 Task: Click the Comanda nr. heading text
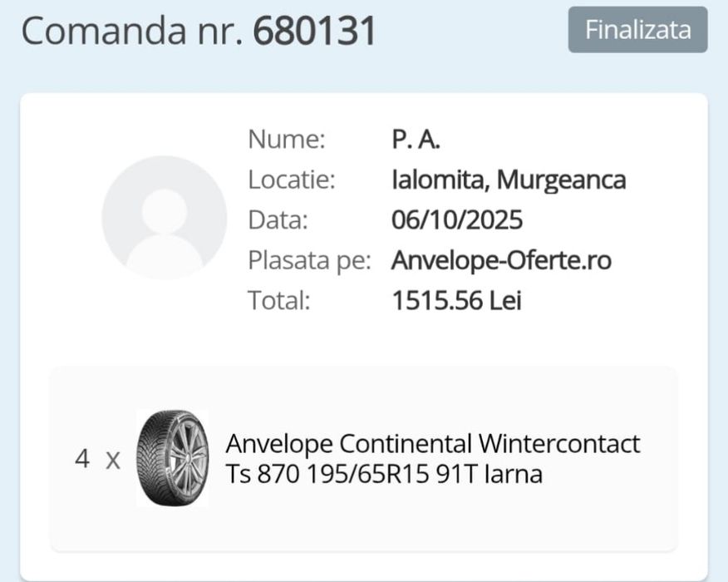pyautogui.click(x=133, y=32)
